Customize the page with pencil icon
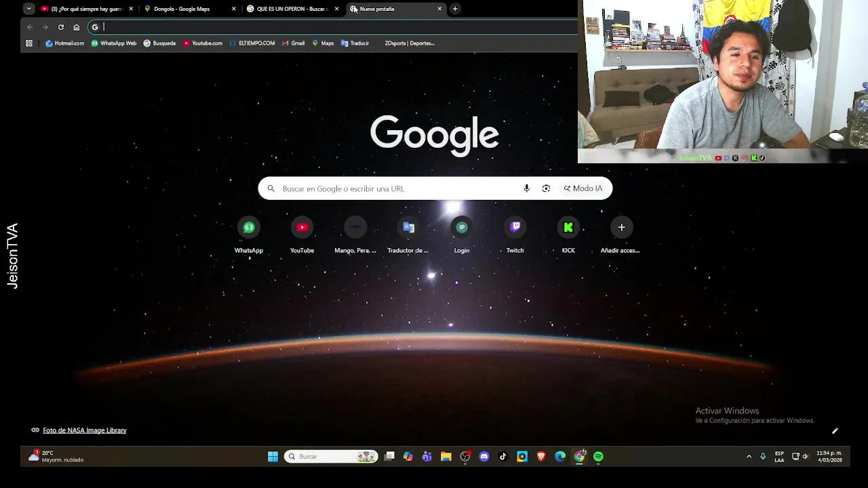This screenshot has height=488, width=868. tap(835, 430)
